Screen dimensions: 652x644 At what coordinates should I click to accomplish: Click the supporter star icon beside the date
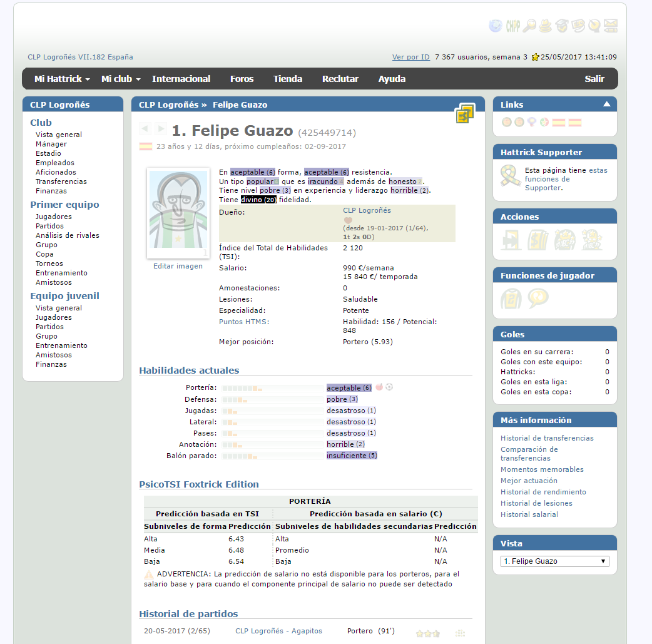click(x=536, y=57)
